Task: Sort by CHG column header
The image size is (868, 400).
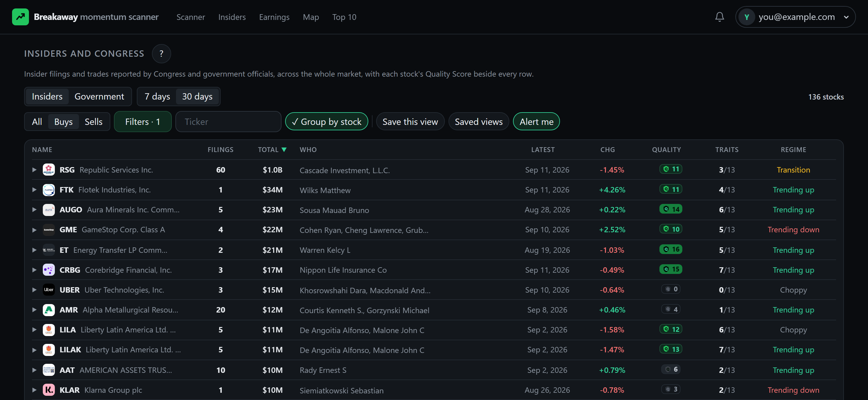Action: (x=608, y=150)
